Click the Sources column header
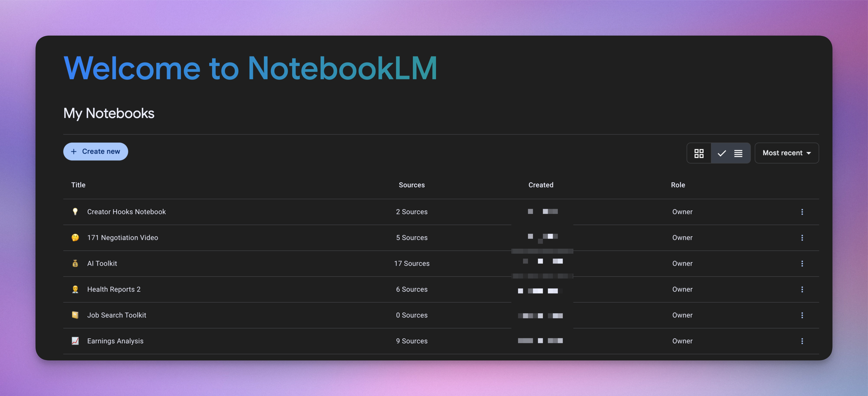 (412, 185)
